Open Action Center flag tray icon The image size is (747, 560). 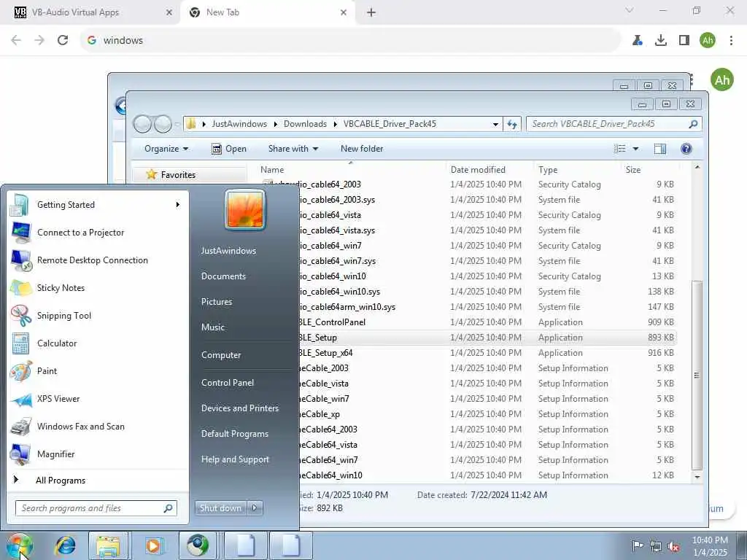point(637,546)
